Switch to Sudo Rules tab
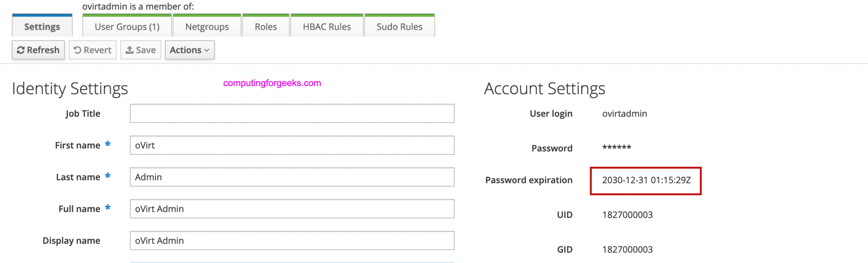This screenshot has height=263, width=868. (x=399, y=27)
